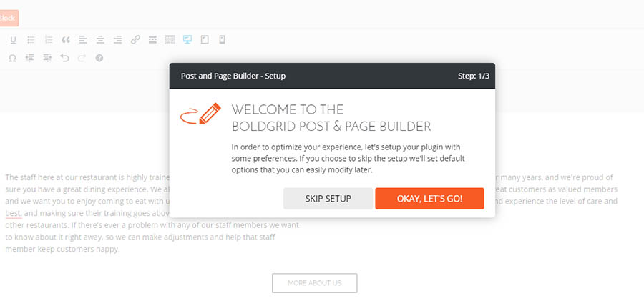Insert a numbered list
The height and width of the screenshot is (306, 644).
(x=49, y=40)
